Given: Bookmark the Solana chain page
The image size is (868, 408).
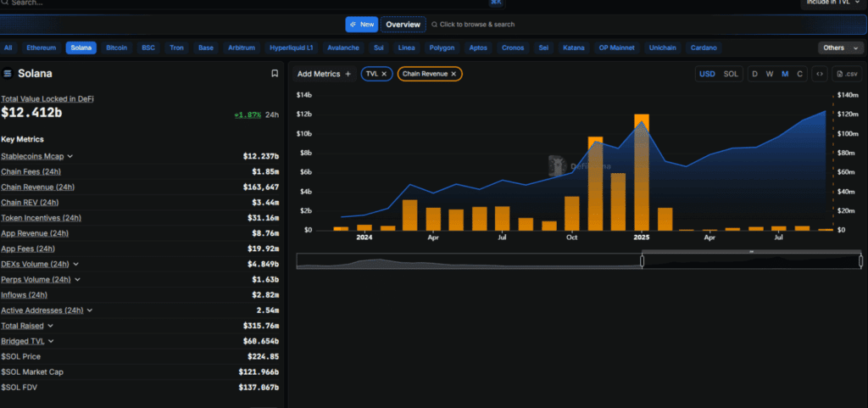Looking at the screenshot, I should pos(275,73).
